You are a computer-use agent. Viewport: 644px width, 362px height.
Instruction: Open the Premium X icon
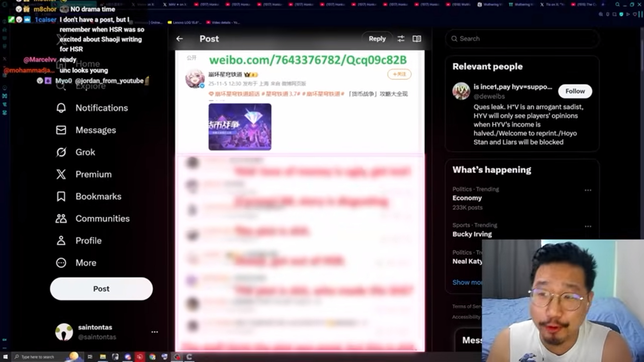coord(61,174)
